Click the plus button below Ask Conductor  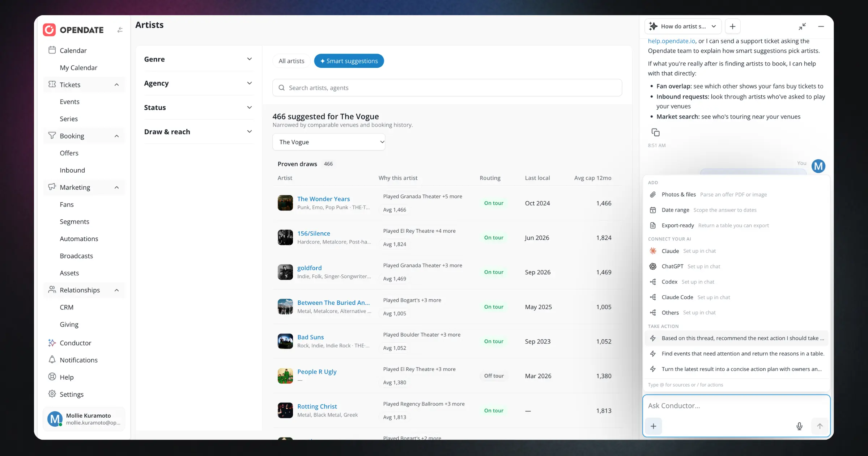[x=653, y=426]
